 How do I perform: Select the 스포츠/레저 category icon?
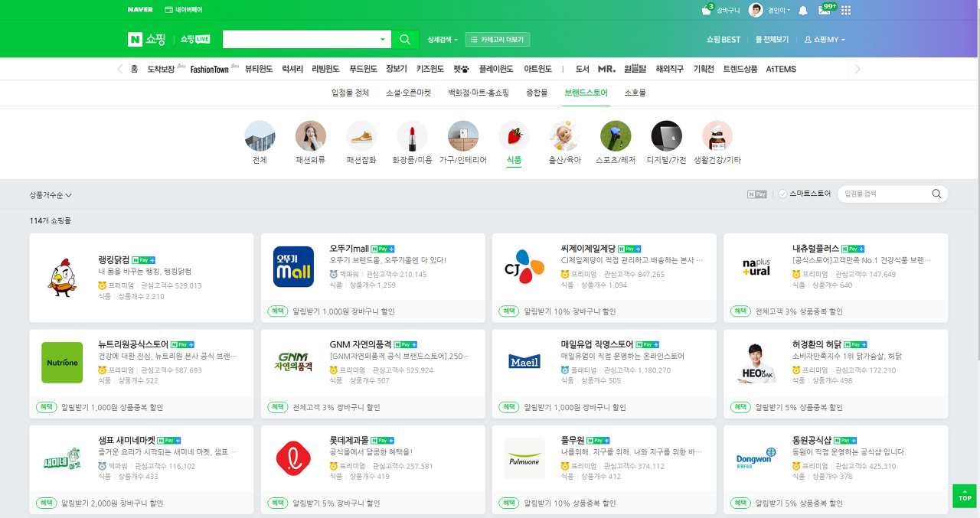(616, 135)
